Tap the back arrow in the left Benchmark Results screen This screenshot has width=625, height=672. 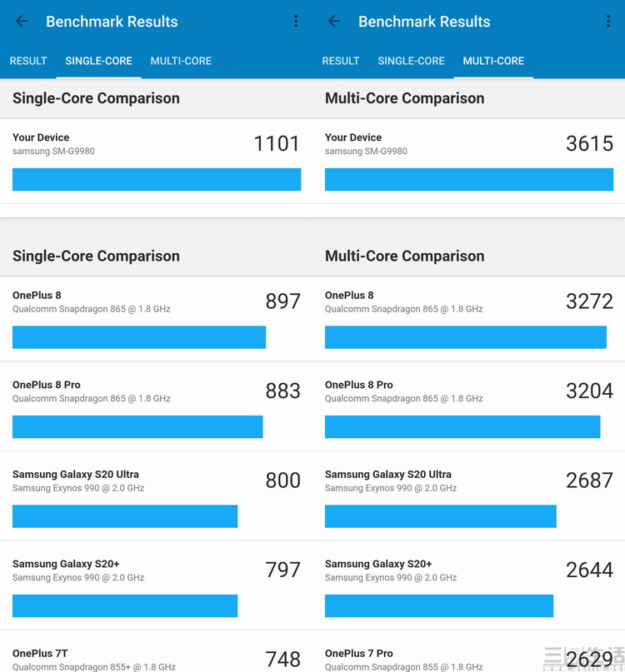click(22, 21)
